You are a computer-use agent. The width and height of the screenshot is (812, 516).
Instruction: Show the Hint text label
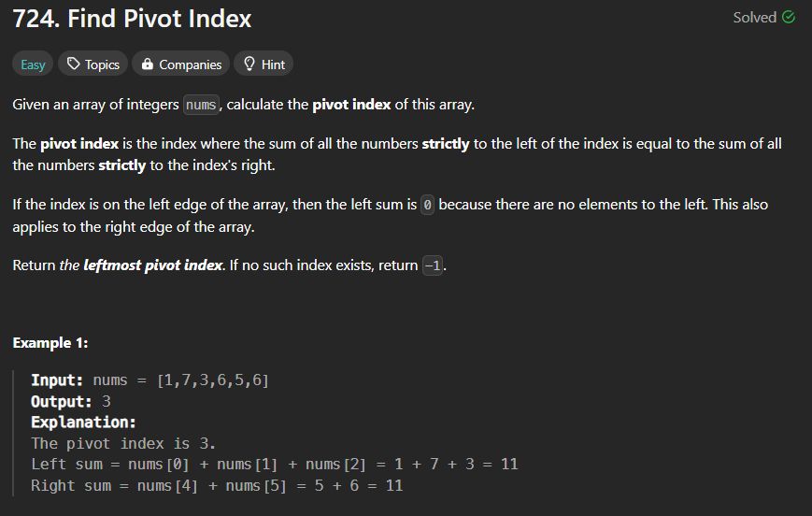tap(273, 64)
